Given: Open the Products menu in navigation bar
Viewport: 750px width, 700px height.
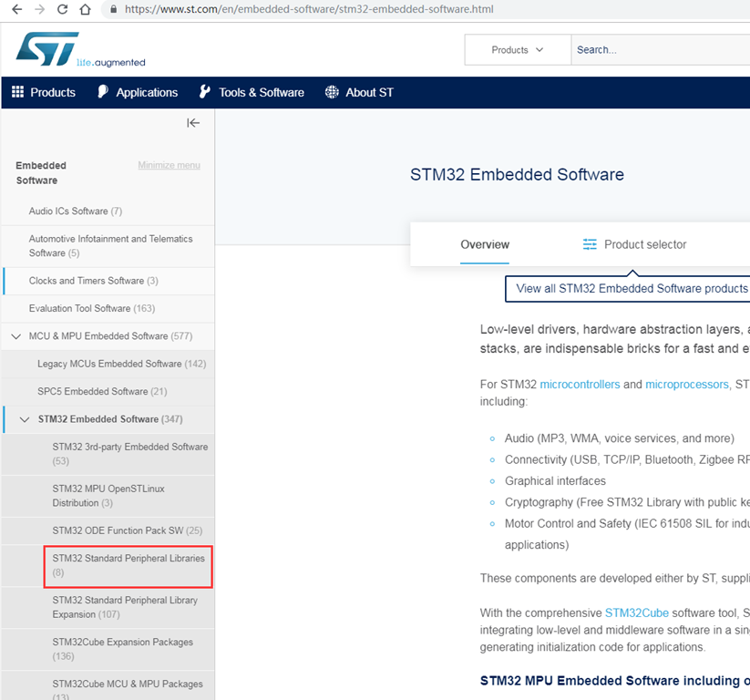Looking at the screenshot, I should (x=53, y=92).
